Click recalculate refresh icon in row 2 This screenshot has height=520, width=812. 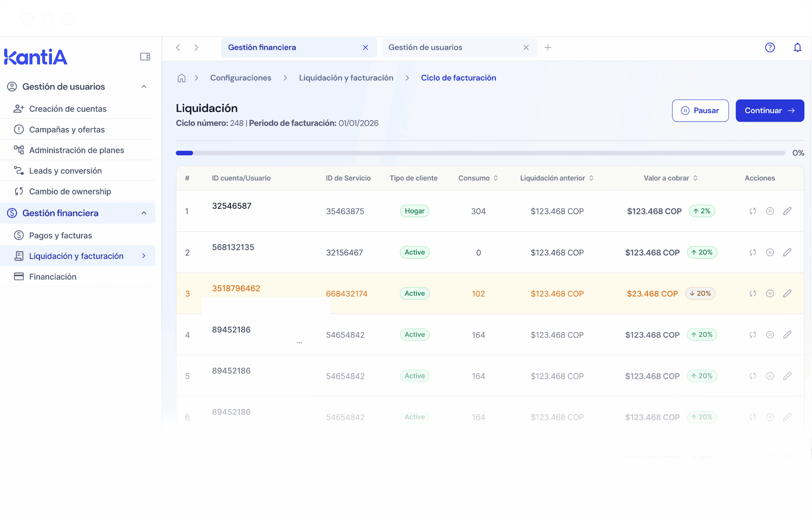tap(753, 252)
